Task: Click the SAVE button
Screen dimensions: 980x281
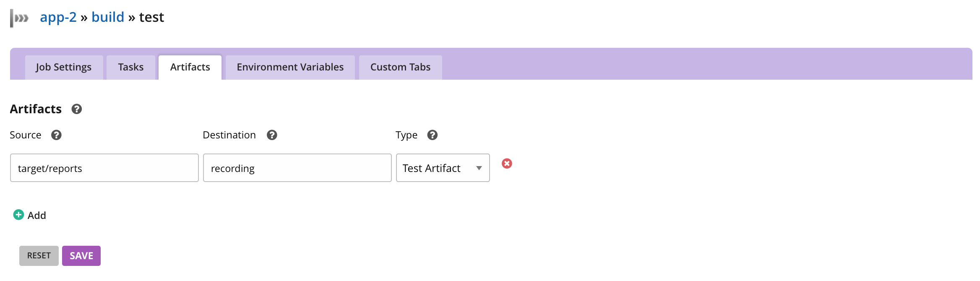Action: pyautogui.click(x=81, y=256)
